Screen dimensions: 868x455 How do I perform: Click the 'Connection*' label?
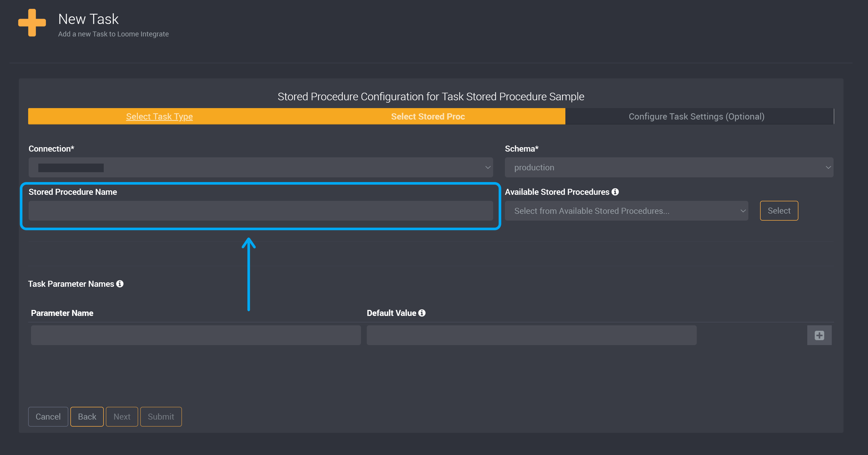click(51, 148)
